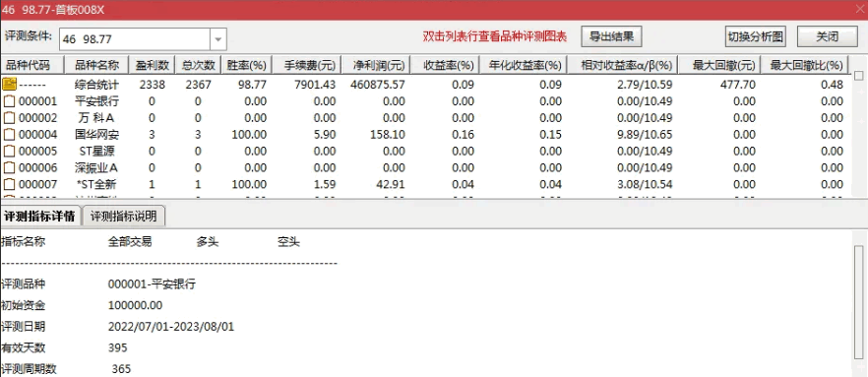Click the 有效天数 value 395
868x377 pixels.
coord(118,347)
